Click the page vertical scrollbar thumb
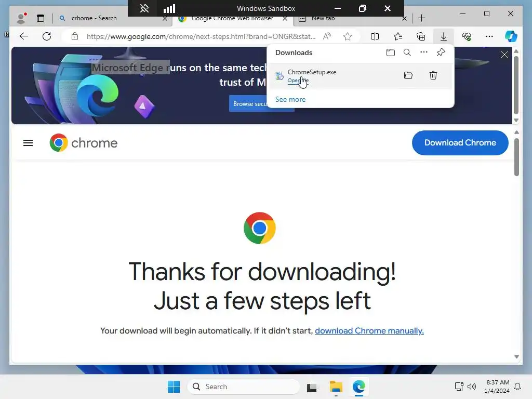532x399 pixels. click(516, 157)
